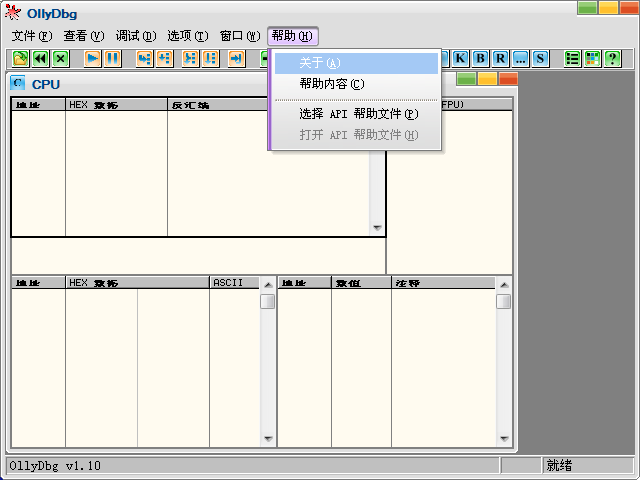Screen dimensions: 640x480
Task: Click the appearance color grid icon
Action: coord(593,59)
